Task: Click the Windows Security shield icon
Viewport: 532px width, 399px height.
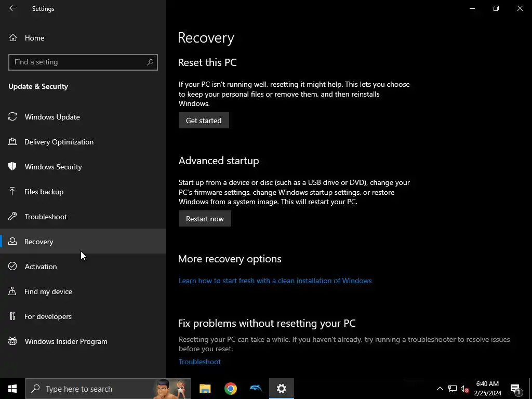Action: 12,167
